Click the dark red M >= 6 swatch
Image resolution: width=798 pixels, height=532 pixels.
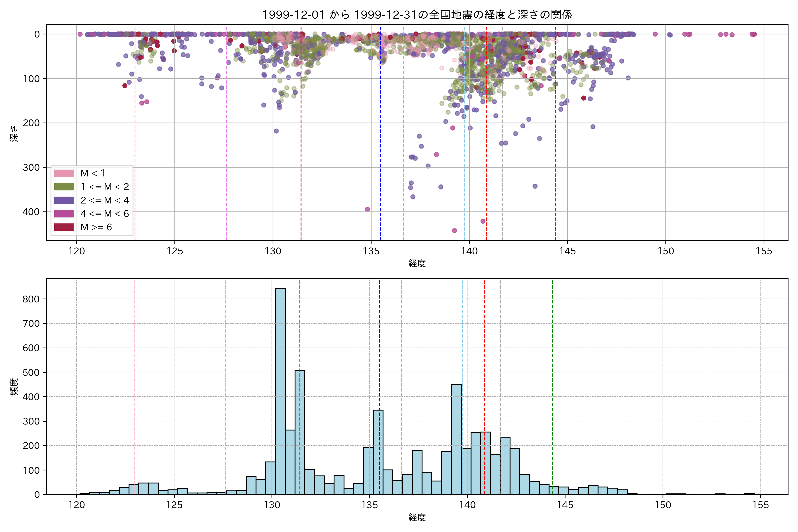pos(64,227)
